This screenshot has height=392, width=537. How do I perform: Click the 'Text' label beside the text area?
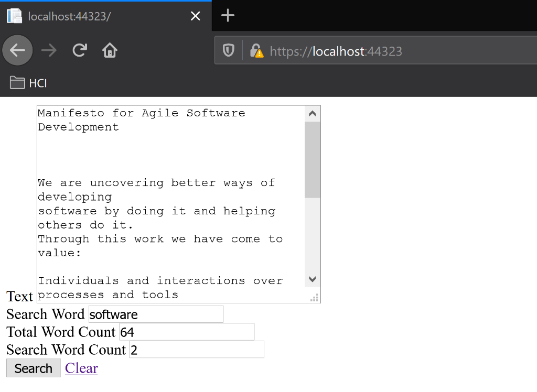click(x=19, y=297)
